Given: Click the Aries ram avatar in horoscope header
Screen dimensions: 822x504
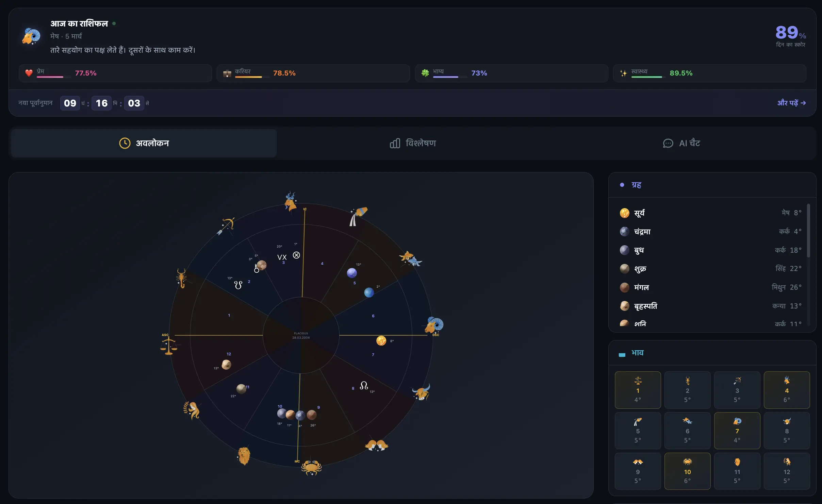Looking at the screenshot, I should [x=31, y=36].
